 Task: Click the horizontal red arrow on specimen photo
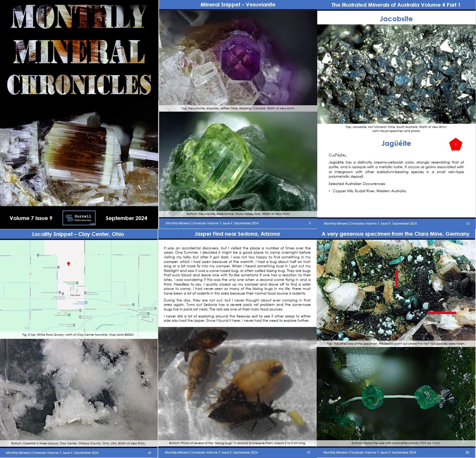click(x=442, y=313)
